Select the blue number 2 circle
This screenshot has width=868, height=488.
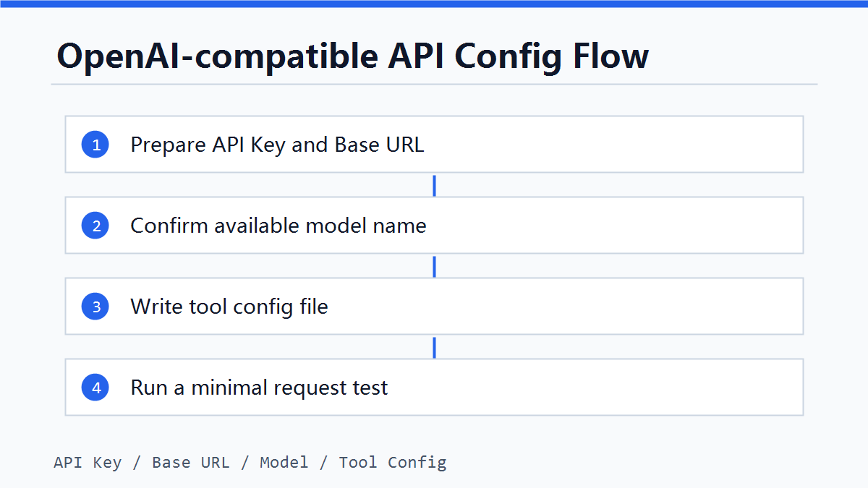pyautogui.click(x=95, y=226)
